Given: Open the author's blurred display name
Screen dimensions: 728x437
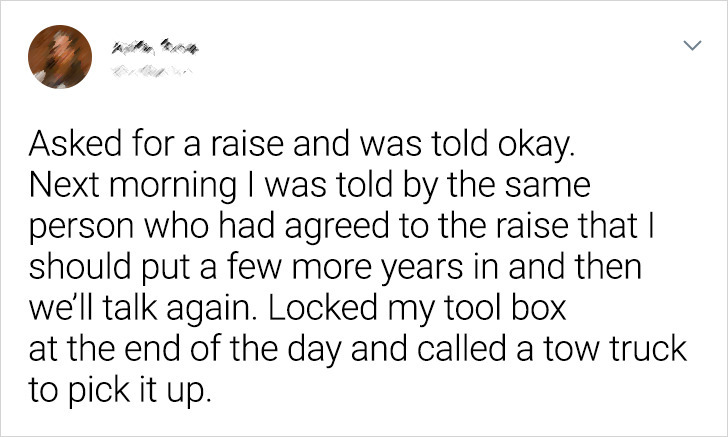Looking at the screenshot, I should (155, 48).
